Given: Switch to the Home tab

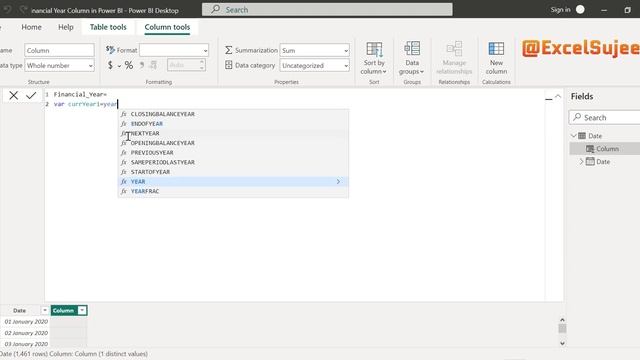Looking at the screenshot, I should click(x=31, y=27).
